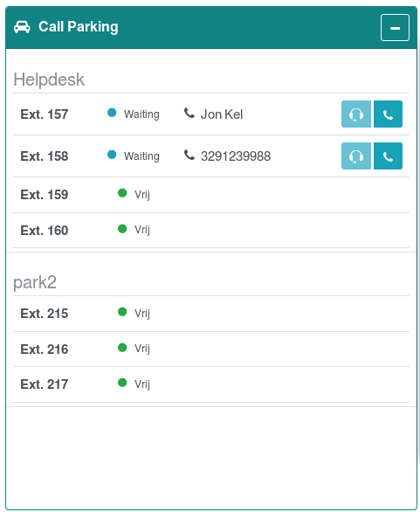Click the blue status dot for Ext. 158
The width and height of the screenshot is (420, 512).
pyautogui.click(x=112, y=155)
